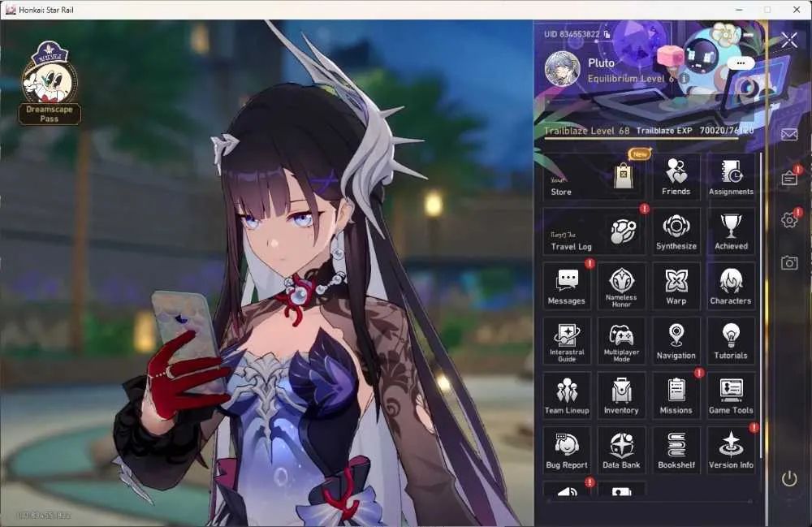This screenshot has height=527, width=812.
Task: Click the "Trailblaze Level 68" text
Action: point(587,131)
